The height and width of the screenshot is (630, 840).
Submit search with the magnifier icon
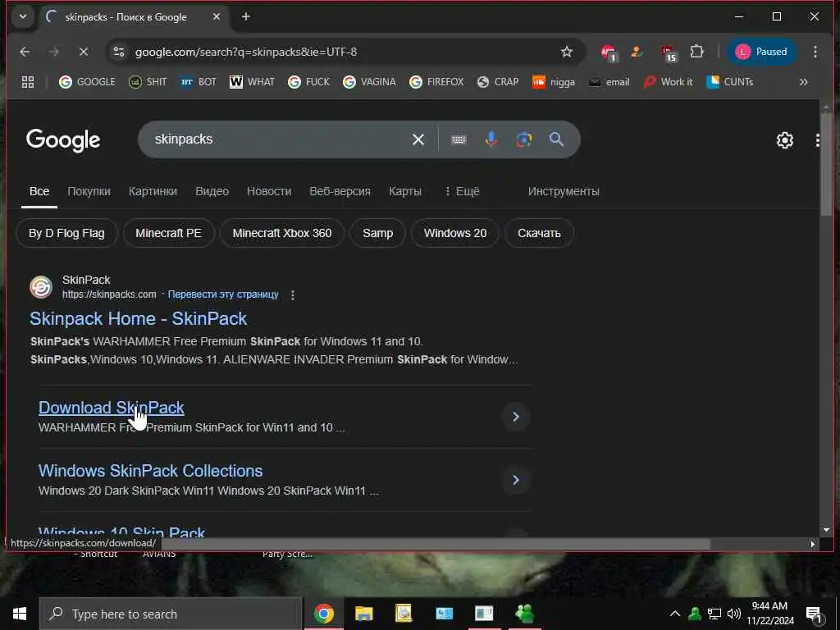click(x=557, y=139)
